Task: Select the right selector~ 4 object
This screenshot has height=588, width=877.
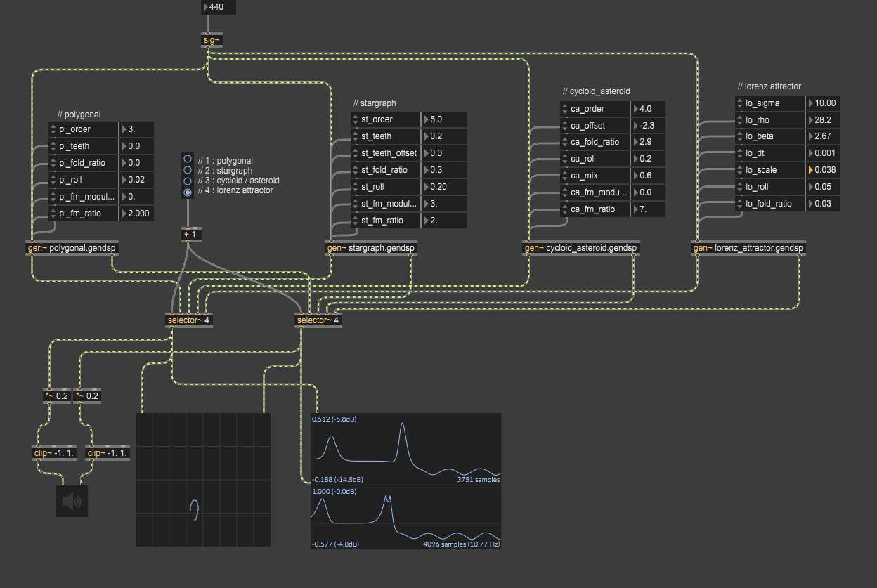Action: [318, 320]
